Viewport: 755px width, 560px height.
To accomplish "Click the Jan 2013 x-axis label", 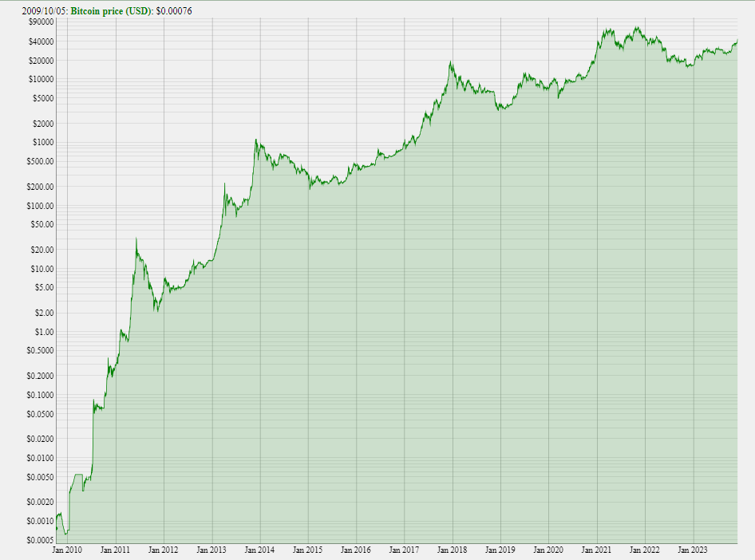I will (211, 550).
